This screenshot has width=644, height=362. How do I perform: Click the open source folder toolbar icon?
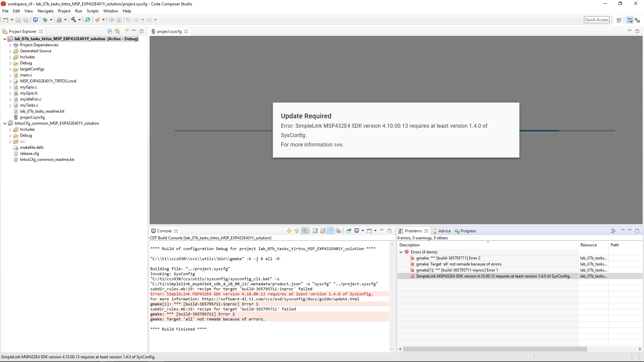59,20
